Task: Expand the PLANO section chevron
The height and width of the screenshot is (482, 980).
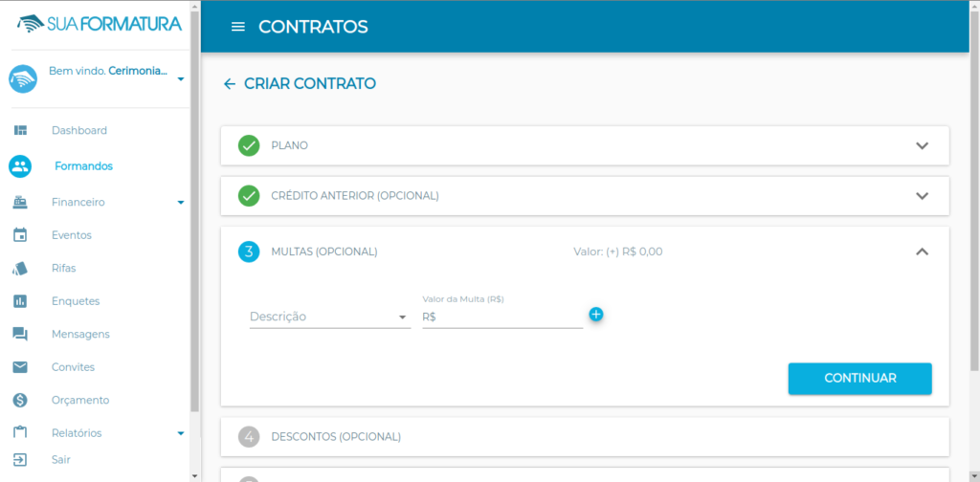Action: pos(922,145)
